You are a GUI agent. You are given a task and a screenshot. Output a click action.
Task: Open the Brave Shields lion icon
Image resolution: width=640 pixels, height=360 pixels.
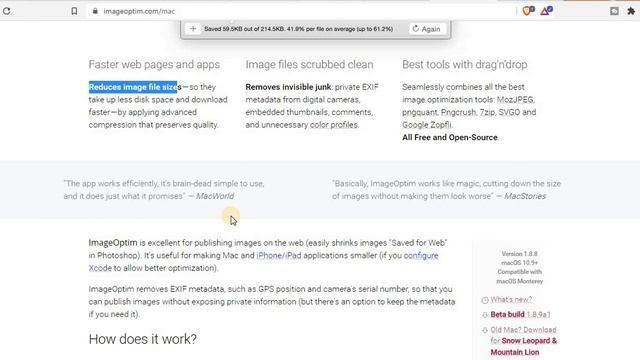click(x=528, y=11)
